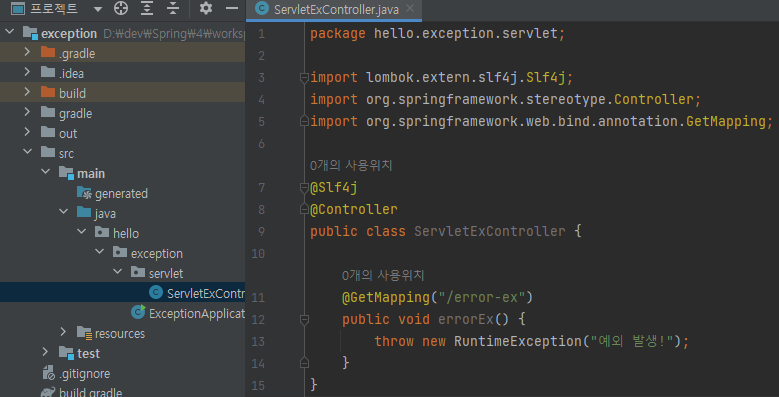
Task: Click the RuntimeException text on line 13
Action: [x=518, y=341]
